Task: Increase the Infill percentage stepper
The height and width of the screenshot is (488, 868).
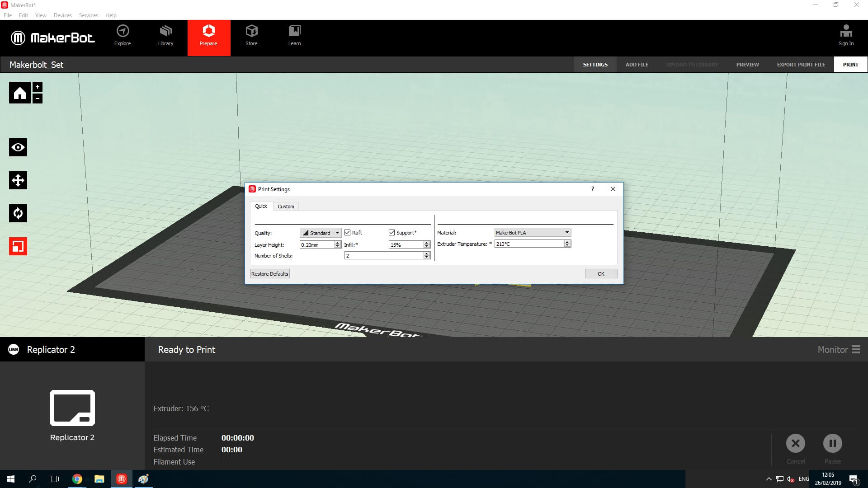Action: coord(426,243)
